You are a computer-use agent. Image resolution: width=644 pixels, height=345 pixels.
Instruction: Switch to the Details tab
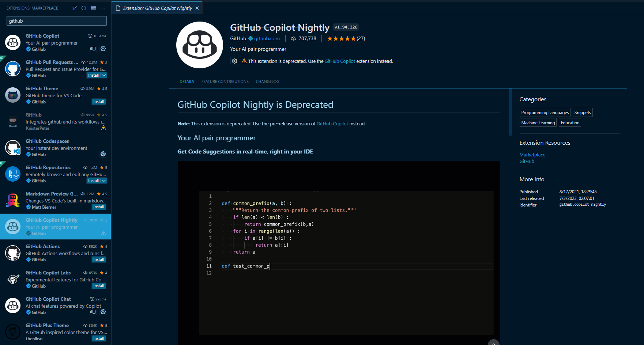[x=187, y=81]
